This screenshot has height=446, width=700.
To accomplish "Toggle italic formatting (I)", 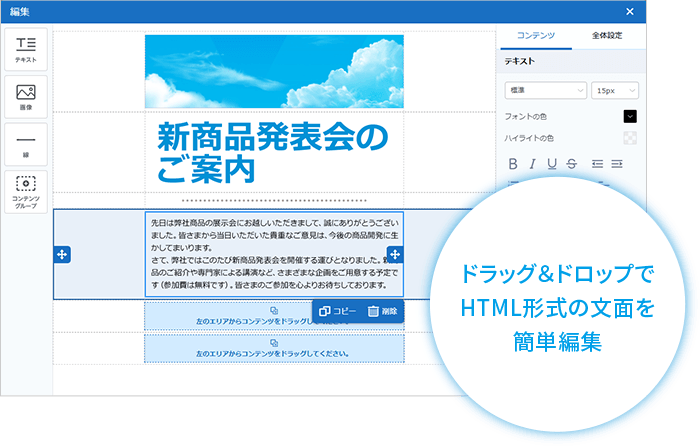I will 532,164.
